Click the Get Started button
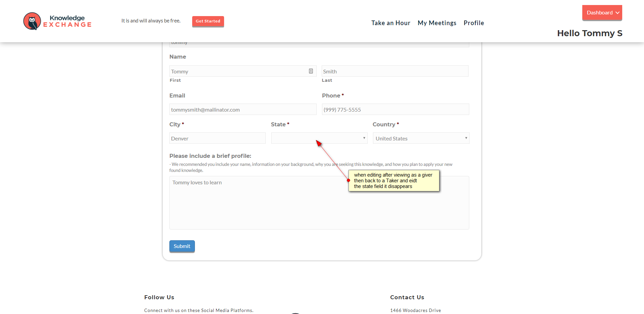The image size is (644, 314). tap(208, 21)
